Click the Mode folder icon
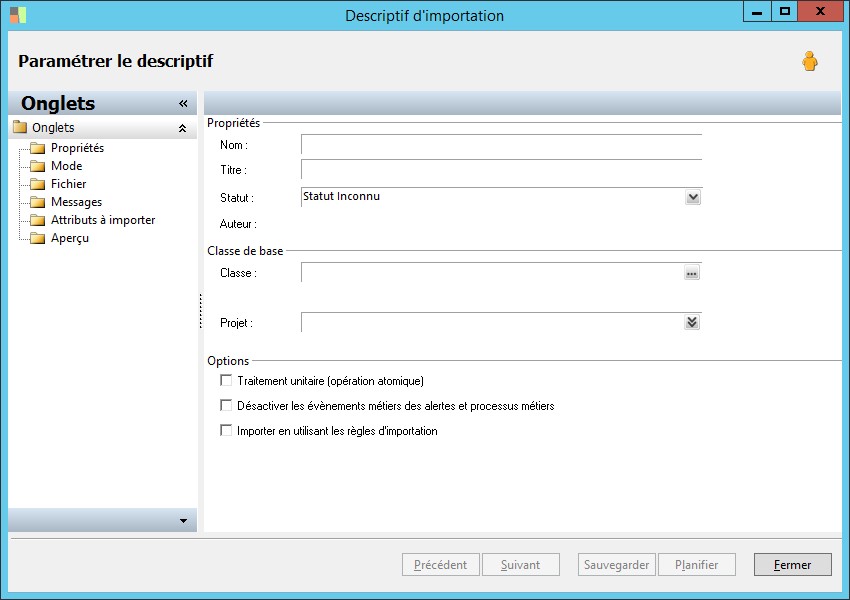The width and height of the screenshot is (850, 600). [38, 167]
